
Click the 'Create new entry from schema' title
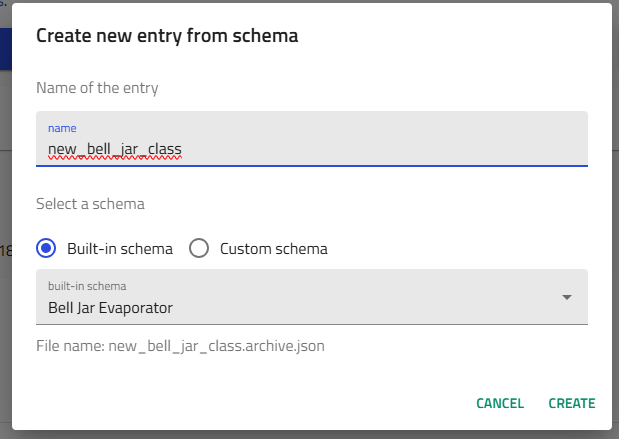tap(167, 36)
